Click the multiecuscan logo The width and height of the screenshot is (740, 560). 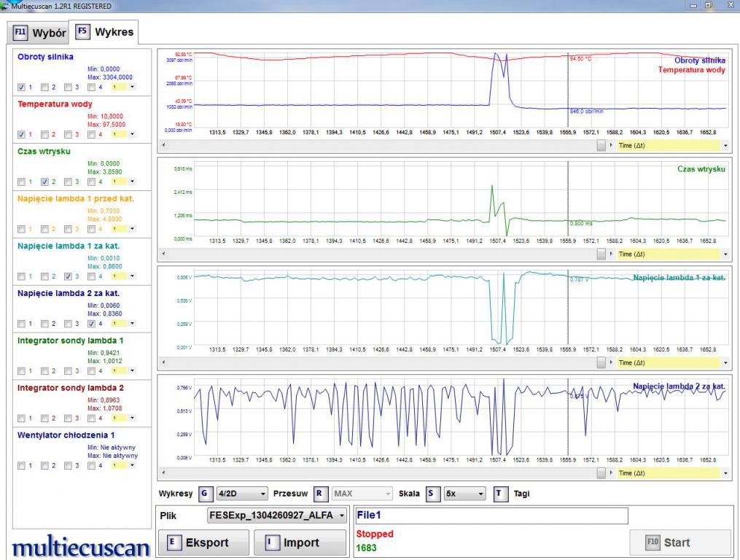(81, 548)
